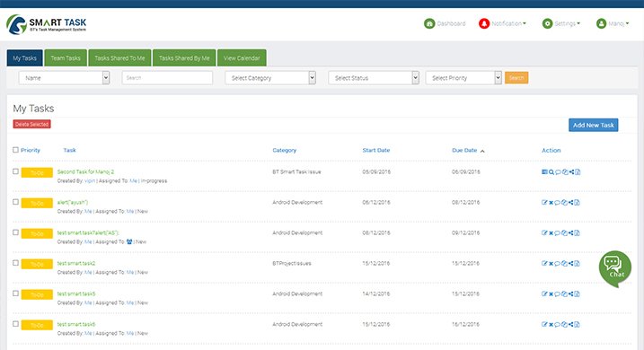Click the red Notification bell icon

tap(484, 23)
